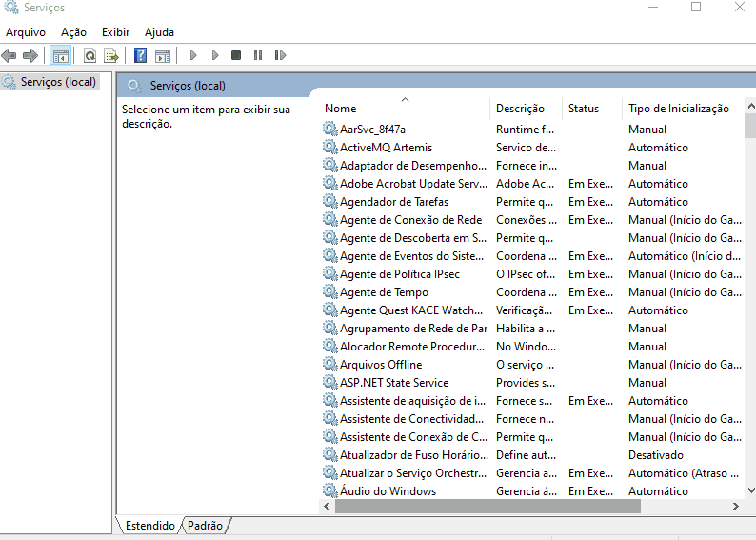Select Assistente de Conexão de C... service name
Image resolution: width=756 pixels, height=540 pixels.
[x=413, y=437]
